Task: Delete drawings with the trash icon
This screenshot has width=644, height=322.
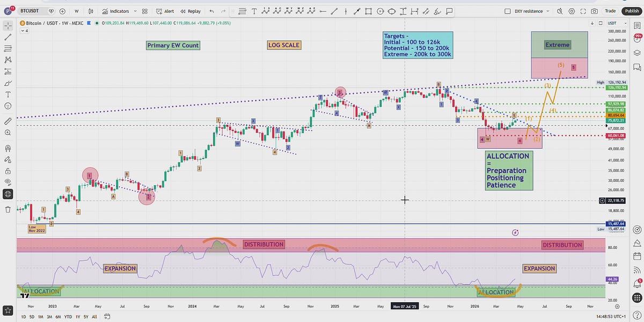Action: [8, 209]
